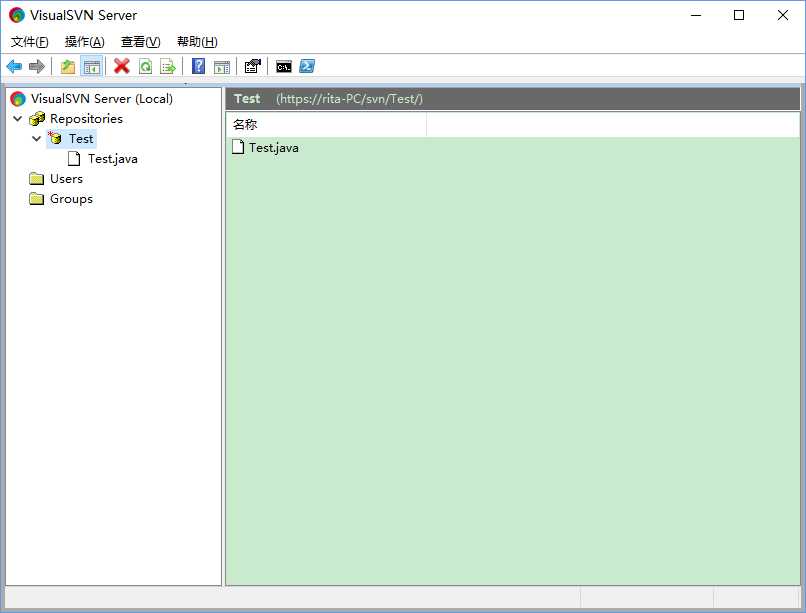This screenshot has height=613, width=806.
Task: Collapse the Test repository node
Action: pyautogui.click(x=36, y=139)
